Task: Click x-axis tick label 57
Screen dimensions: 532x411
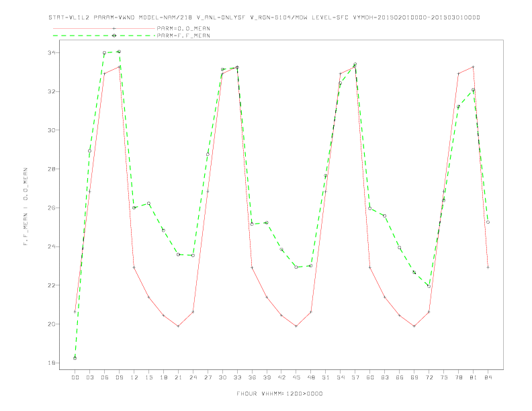Action: point(355,377)
